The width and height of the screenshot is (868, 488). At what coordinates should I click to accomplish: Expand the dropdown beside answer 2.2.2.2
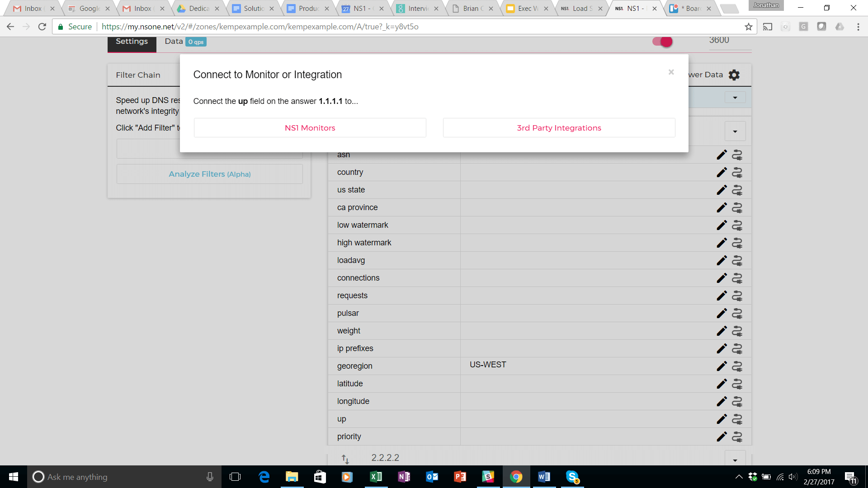[x=735, y=460]
